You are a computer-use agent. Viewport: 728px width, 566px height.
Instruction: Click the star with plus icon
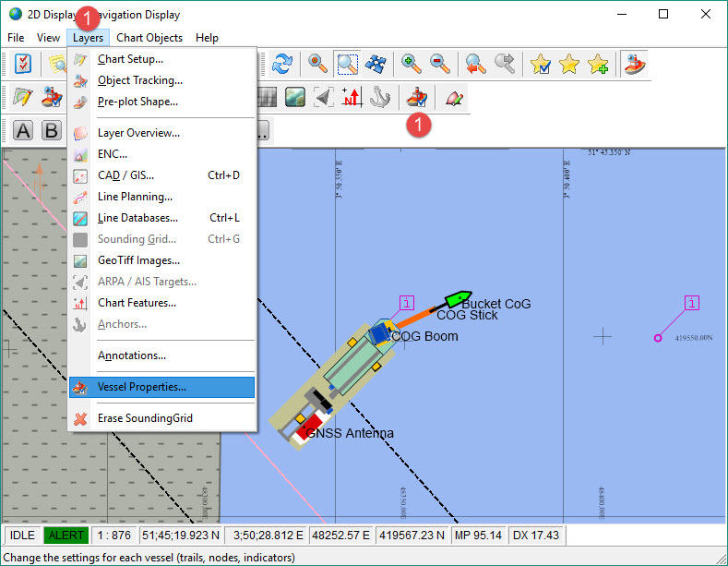pos(598,64)
